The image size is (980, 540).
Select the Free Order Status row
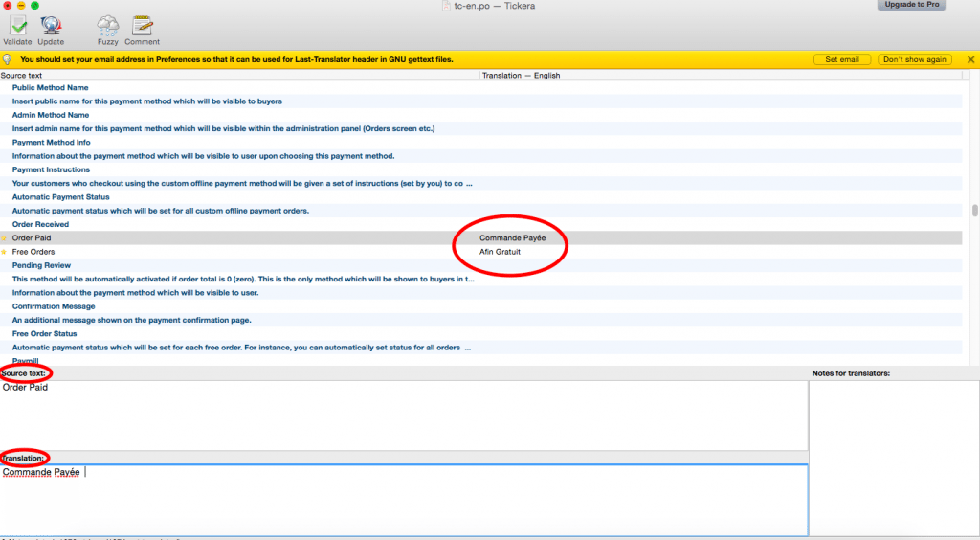480,334
